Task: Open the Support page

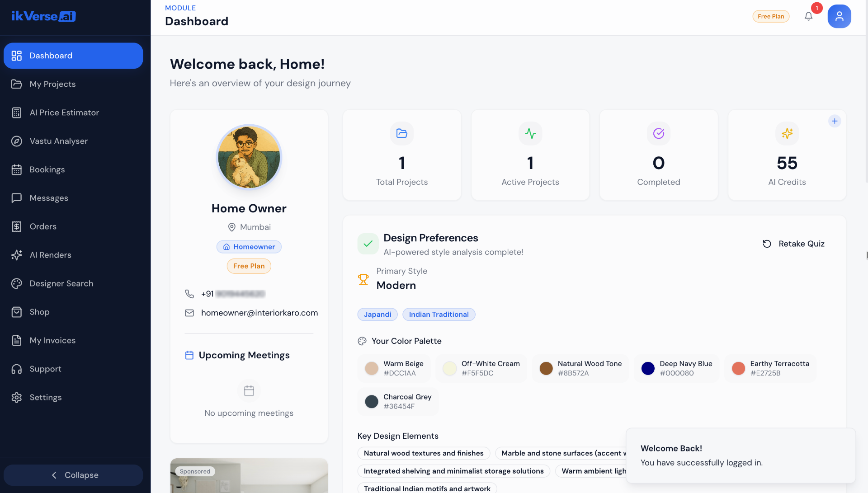Action: [x=73, y=369]
